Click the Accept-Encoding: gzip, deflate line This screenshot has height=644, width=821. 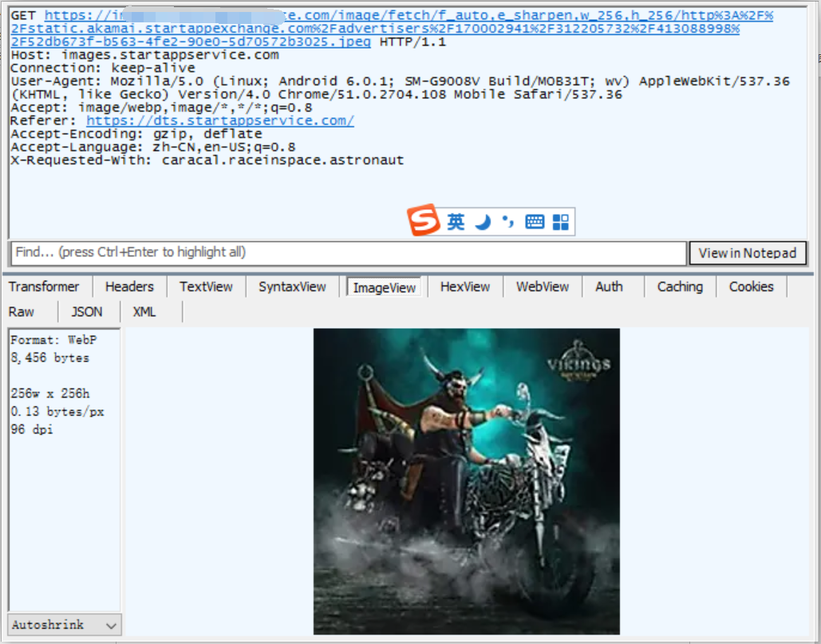click(136, 133)
